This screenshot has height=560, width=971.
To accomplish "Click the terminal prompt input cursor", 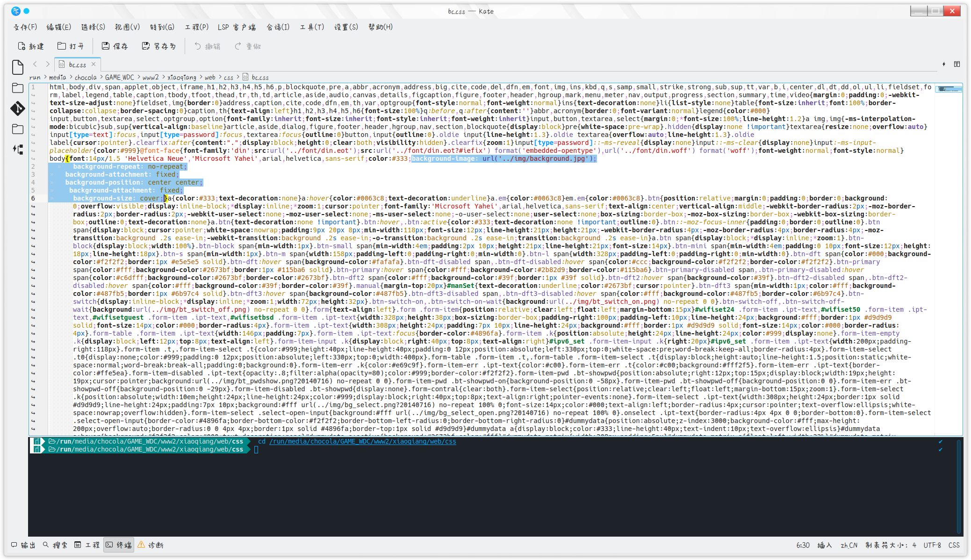I will point(256,450).
